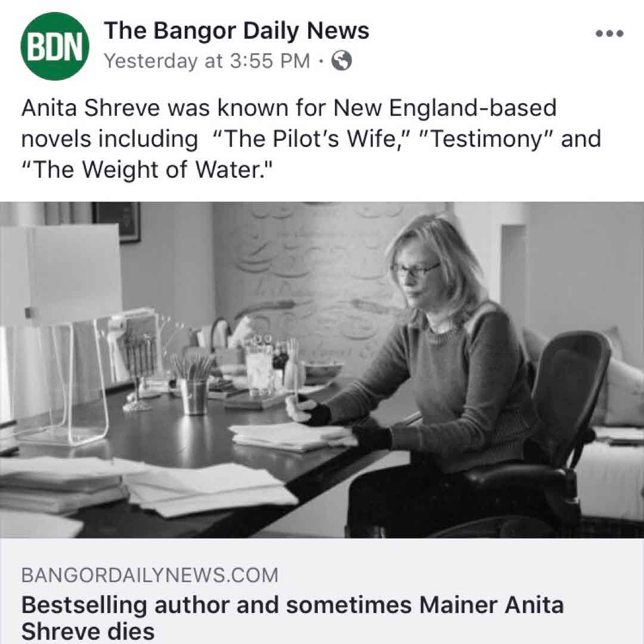Click the BANGORDAILYNEWS.COM source label
Screen dimensions: 644x644
(150, 575)
